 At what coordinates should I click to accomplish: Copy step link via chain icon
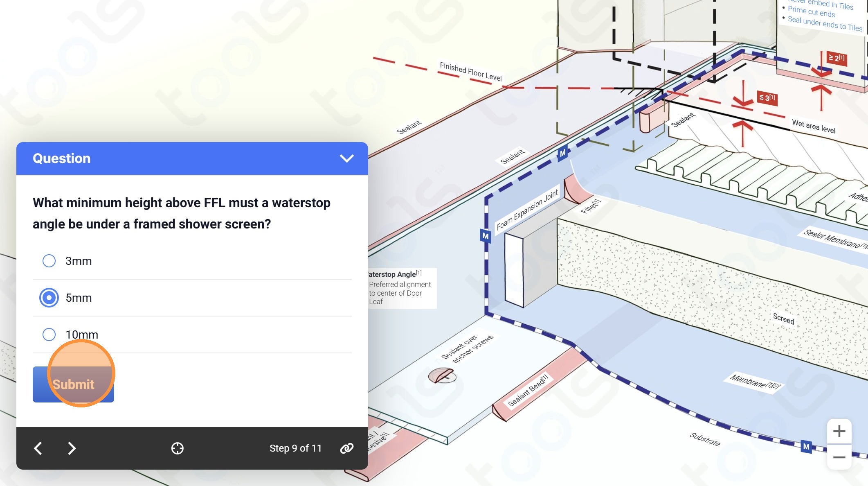pos(346,448)
